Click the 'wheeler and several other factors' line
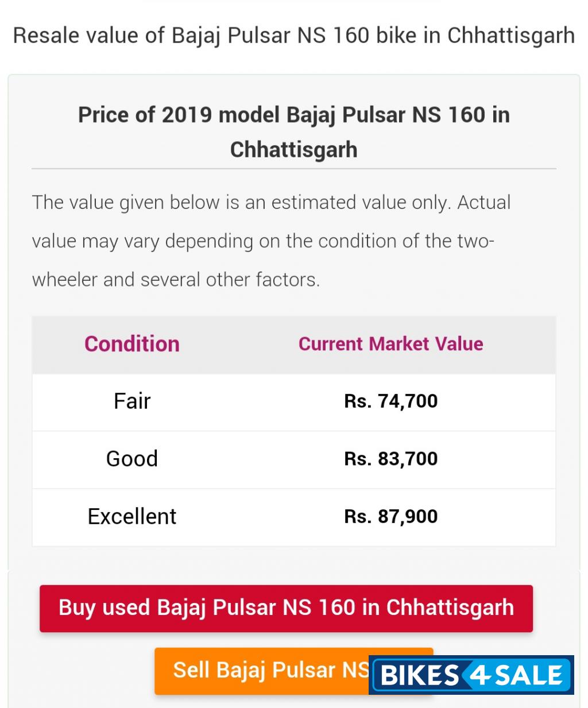 click(x=176, y=280)
